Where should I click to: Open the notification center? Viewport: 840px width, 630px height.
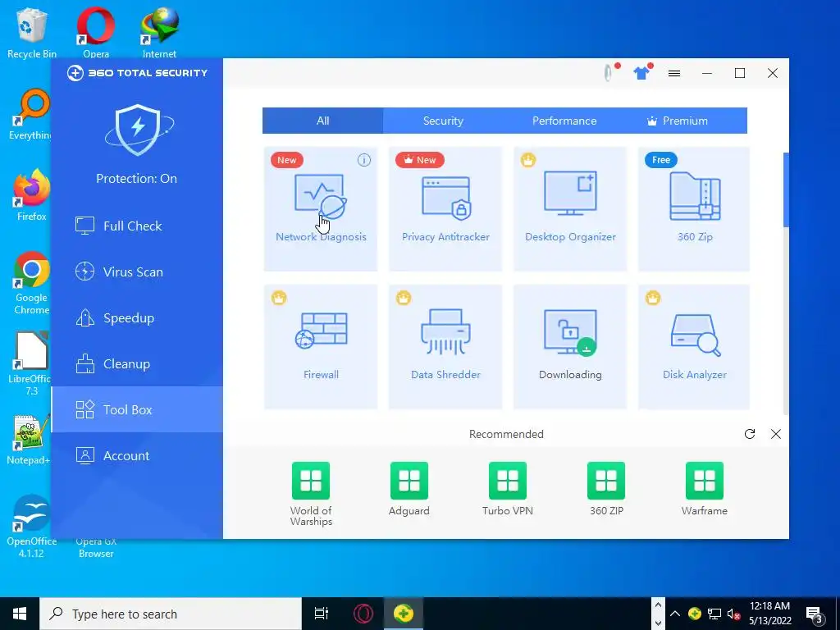click(815, 614)
